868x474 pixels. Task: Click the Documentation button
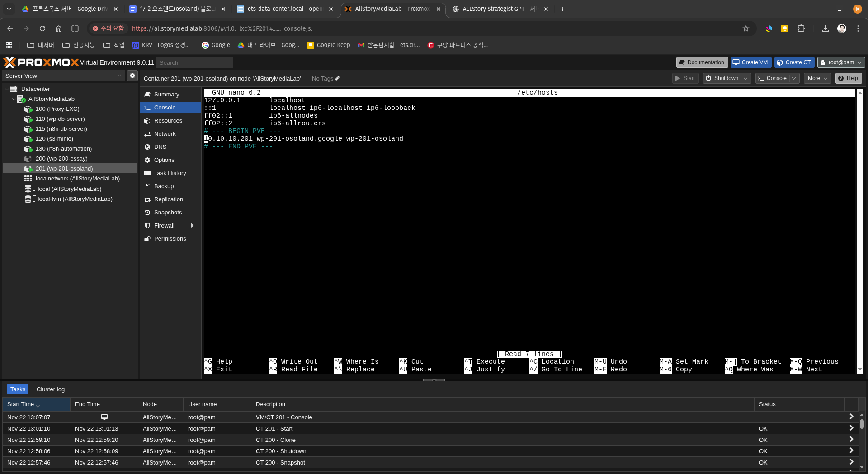tap(702, 62)
